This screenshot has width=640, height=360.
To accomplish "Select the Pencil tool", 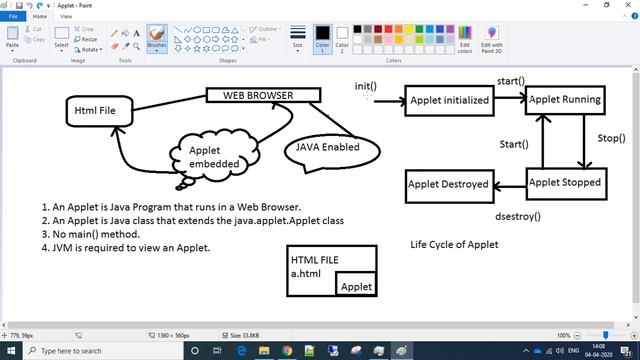I will click(x=115, y=33).
